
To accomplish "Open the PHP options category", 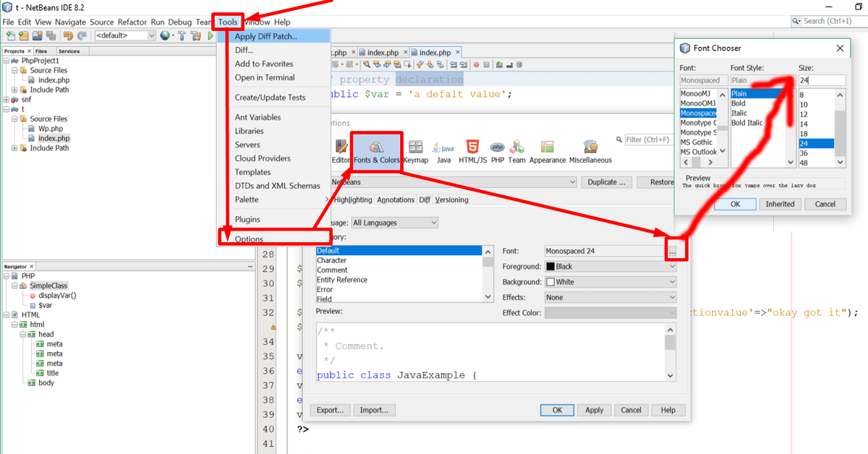I will 497,151.
